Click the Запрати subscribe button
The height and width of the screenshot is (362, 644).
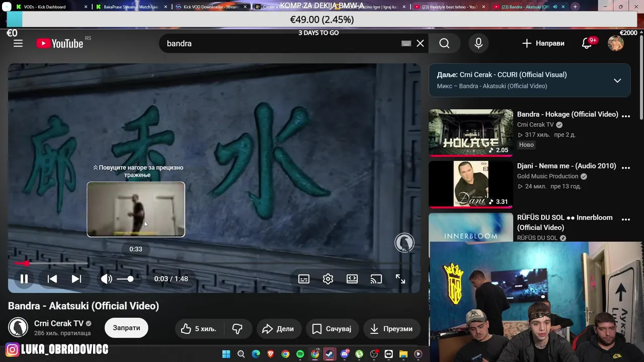pos(126,328)
